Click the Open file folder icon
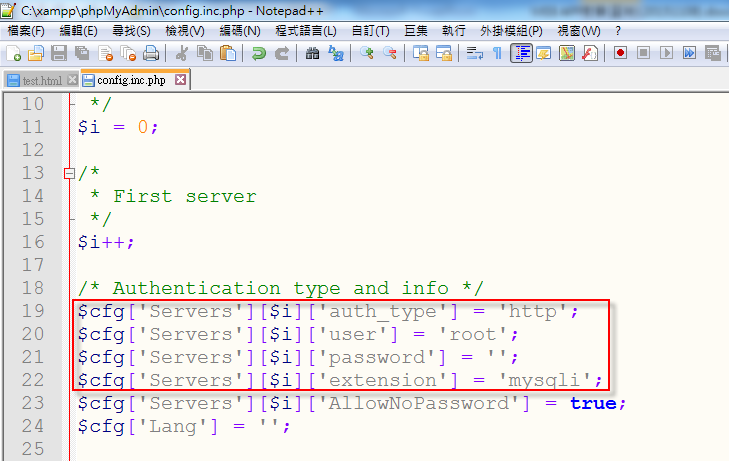This screenshot has width=729, height=461. pyautogui.click(x=36, y=53)
